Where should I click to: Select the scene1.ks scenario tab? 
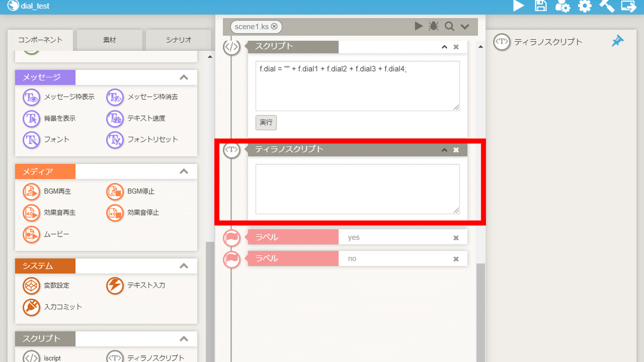click(x=256, y=26)
